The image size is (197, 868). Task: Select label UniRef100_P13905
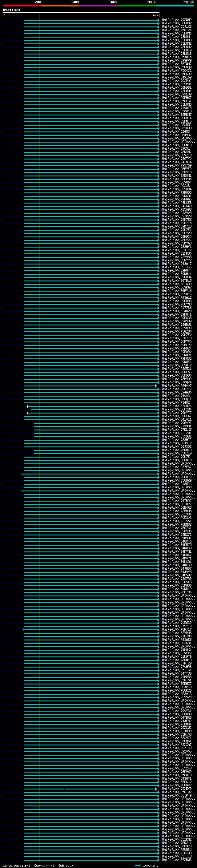pos(177,213)
